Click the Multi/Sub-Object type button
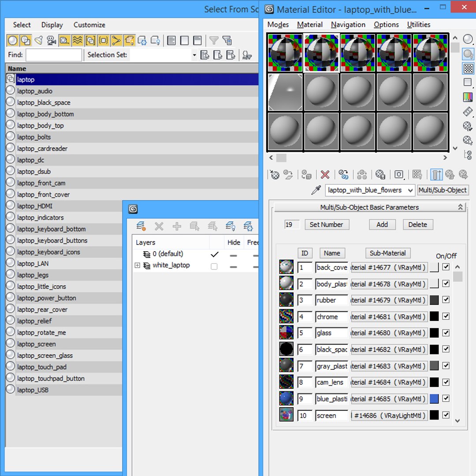The height and width of the screenshot is (476, 476). [443, 190]
